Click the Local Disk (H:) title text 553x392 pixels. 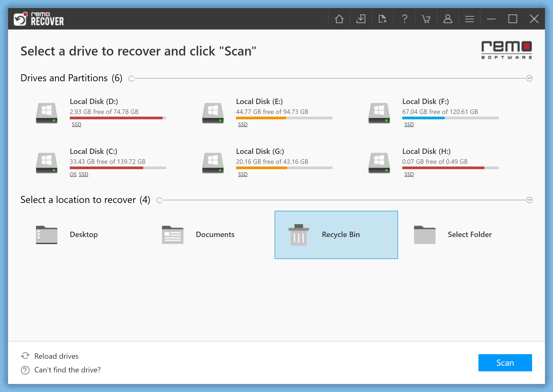(x=426, y=151)
